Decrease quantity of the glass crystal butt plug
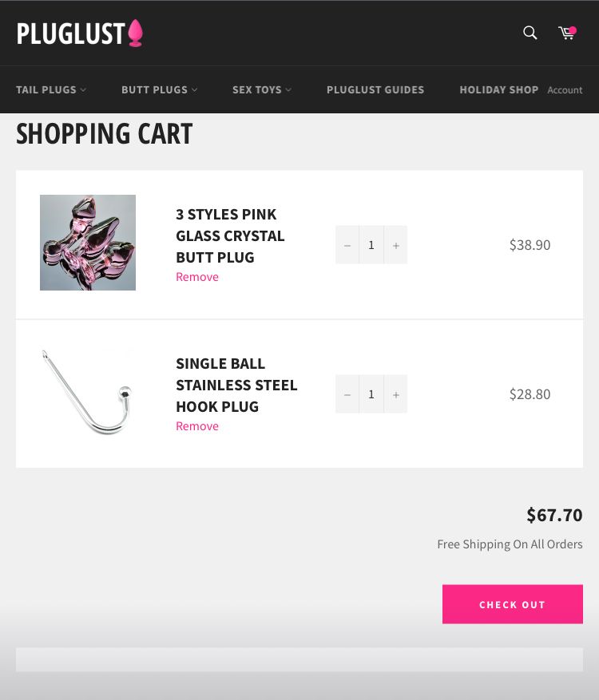This screenshot has height=700, width=599. pos(347,244)
